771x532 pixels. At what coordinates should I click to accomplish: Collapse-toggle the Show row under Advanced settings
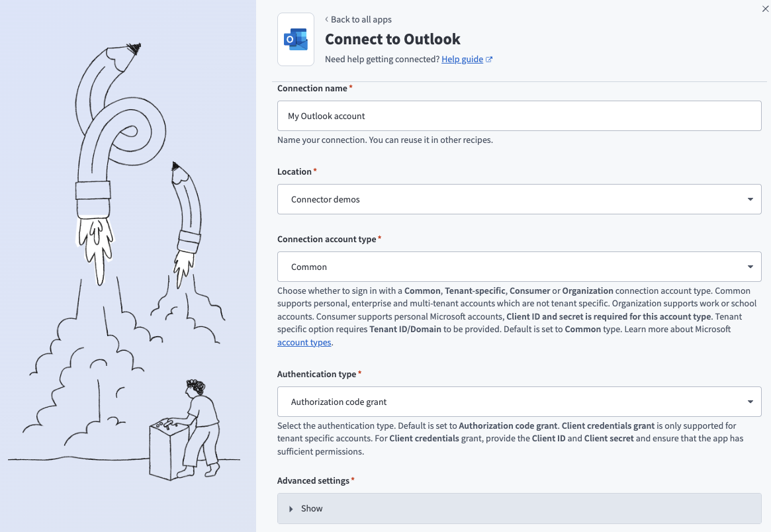pos(311,508)
